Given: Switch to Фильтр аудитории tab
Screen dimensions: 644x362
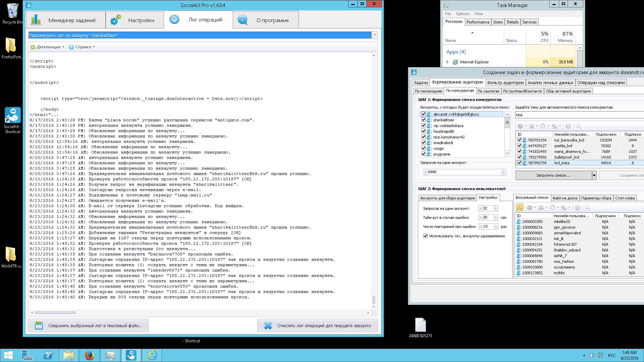Looking at the screenshot, I should click(505, 83).
